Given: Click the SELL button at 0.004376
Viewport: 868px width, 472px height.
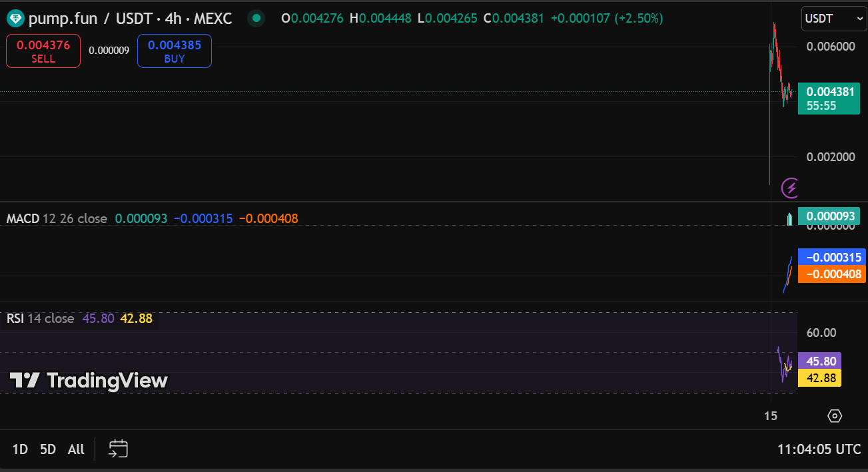Looking at the screenshot, I should 43,51.
